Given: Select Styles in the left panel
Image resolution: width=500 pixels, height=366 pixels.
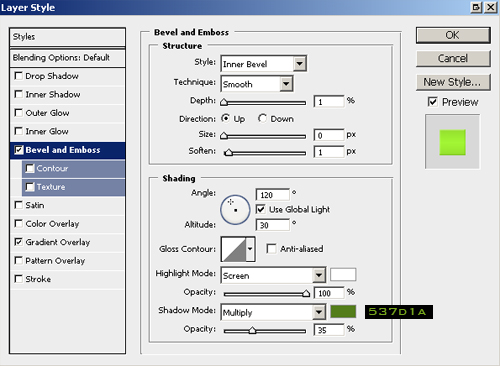Looking at the screenshot, I should click(68, 37).
